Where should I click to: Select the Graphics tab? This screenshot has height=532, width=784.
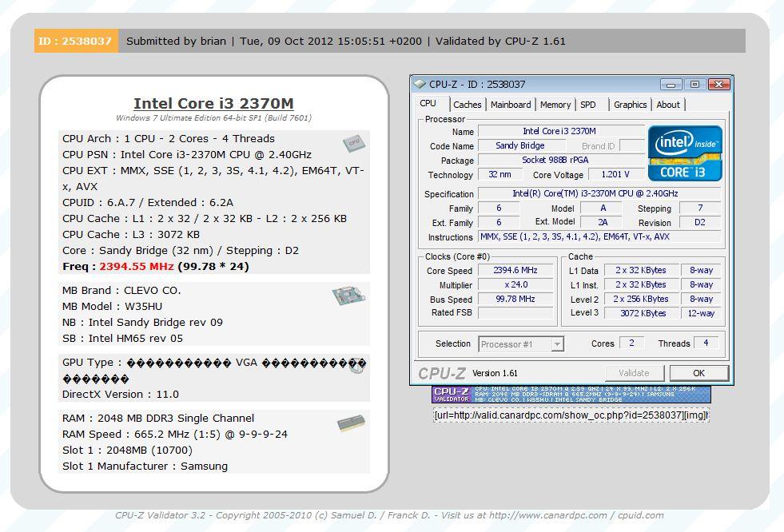[x=630, y=105]
